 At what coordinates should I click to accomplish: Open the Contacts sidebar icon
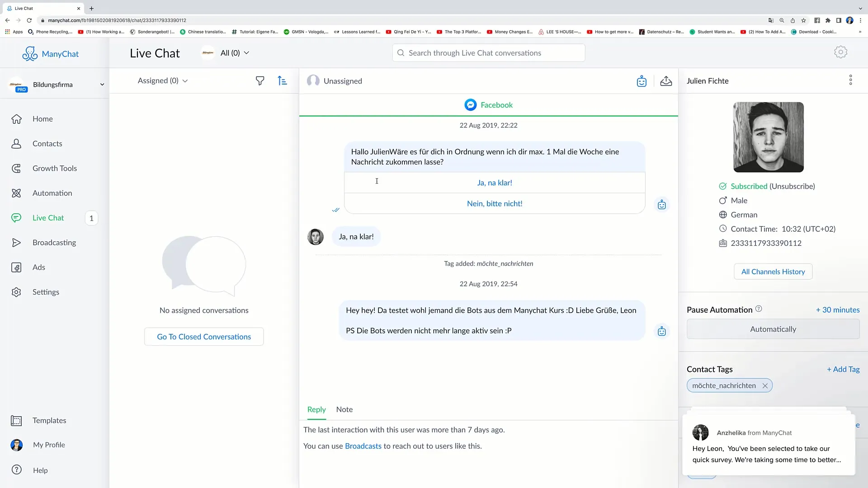[x=16, y=144]
